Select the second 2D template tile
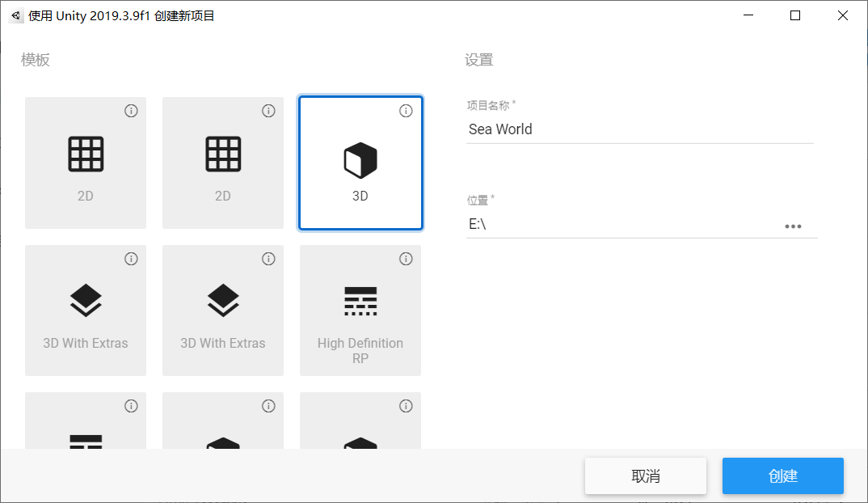The image size is (868, 503). [222, 163]
